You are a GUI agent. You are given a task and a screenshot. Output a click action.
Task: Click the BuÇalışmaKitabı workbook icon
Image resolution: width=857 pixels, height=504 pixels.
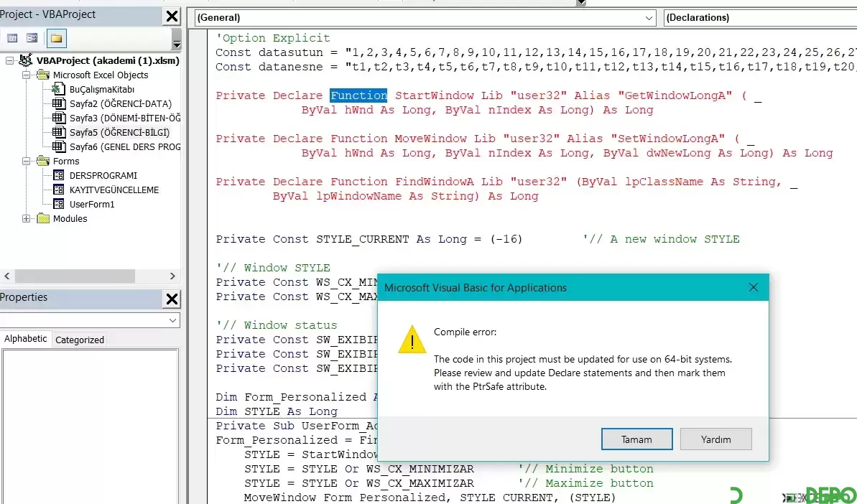click(58, 90)
